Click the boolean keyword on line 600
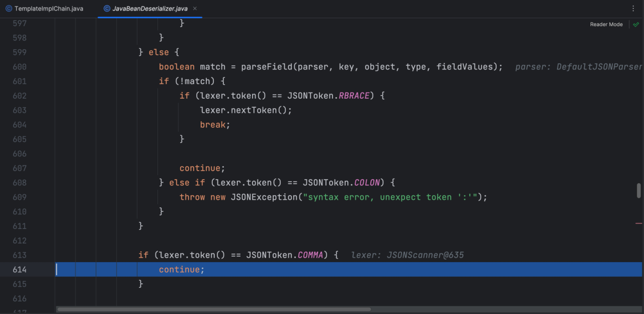This screenshot has width=644, height=314. pos(177,67)
